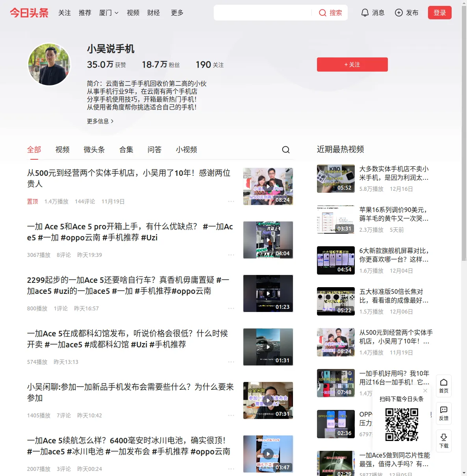Viewport: 467px width, 476px height.
Task: Click the top search input field
Action: point(263,13)
